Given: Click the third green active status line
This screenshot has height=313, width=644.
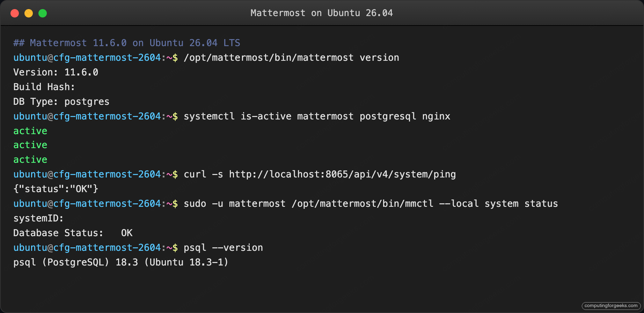Looking at the screenshot, I should tap(30, 160).
